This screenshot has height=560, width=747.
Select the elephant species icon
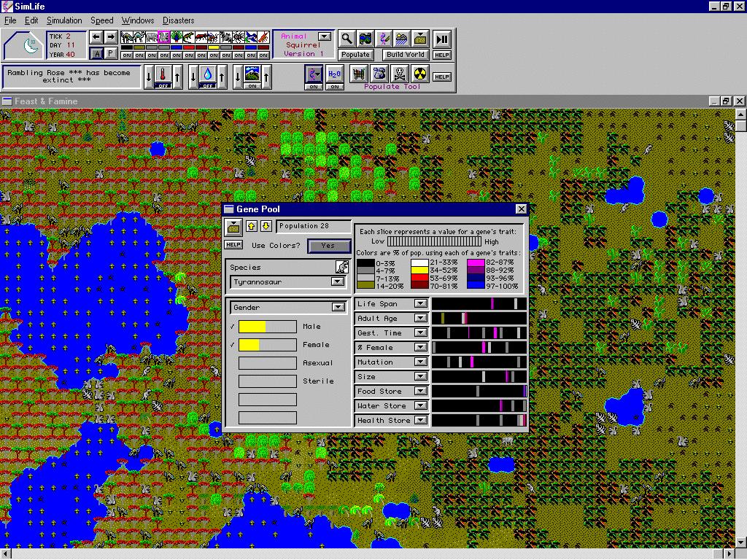tap(152, 37)
